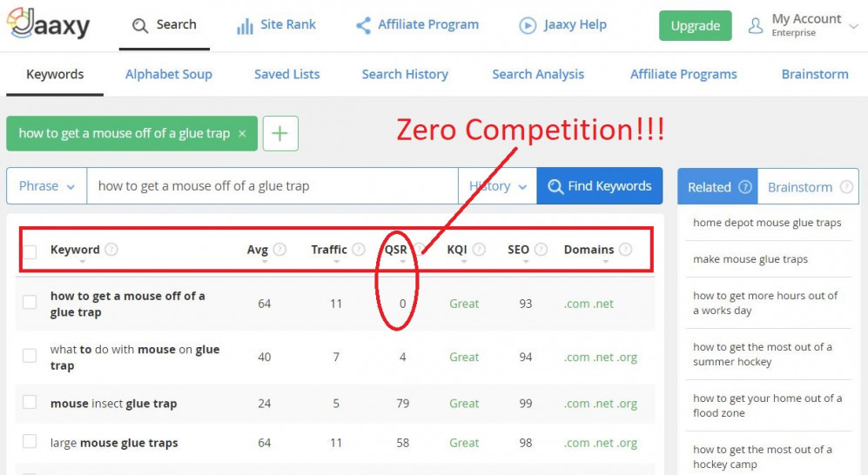The height and width of the screenshot is (475, 868).
Task: Click SEO score 94 in what to do with mouse row
Action: pos(525,358)
